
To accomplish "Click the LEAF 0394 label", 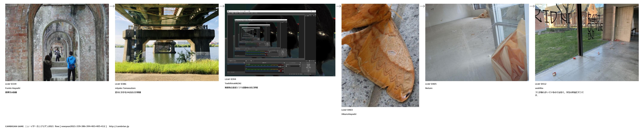I will [x=230, y=79].
